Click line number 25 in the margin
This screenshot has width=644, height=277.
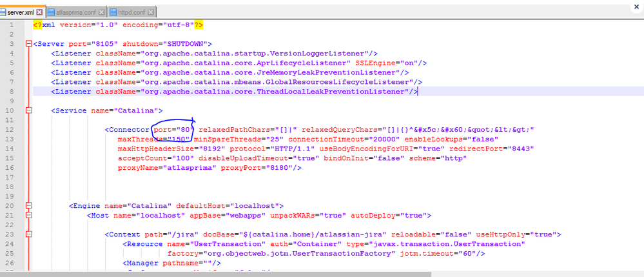(10, 253)
